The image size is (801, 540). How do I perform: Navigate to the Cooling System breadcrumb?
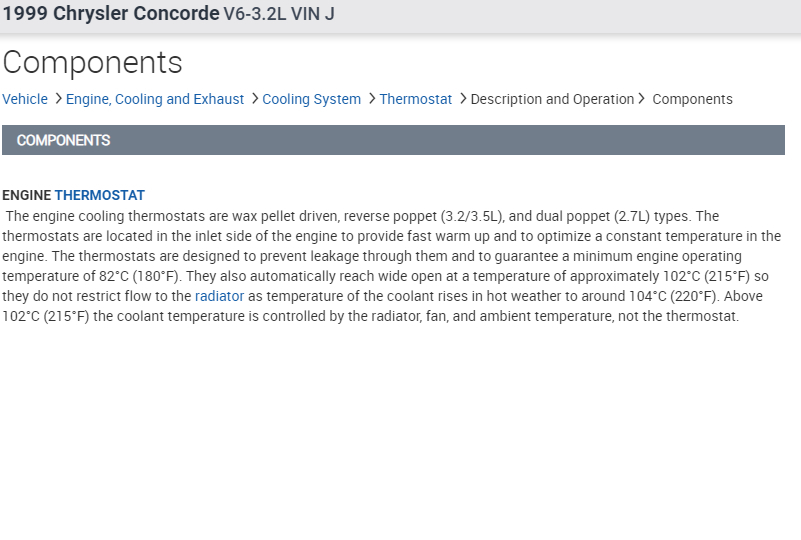[x=311, y=100]
